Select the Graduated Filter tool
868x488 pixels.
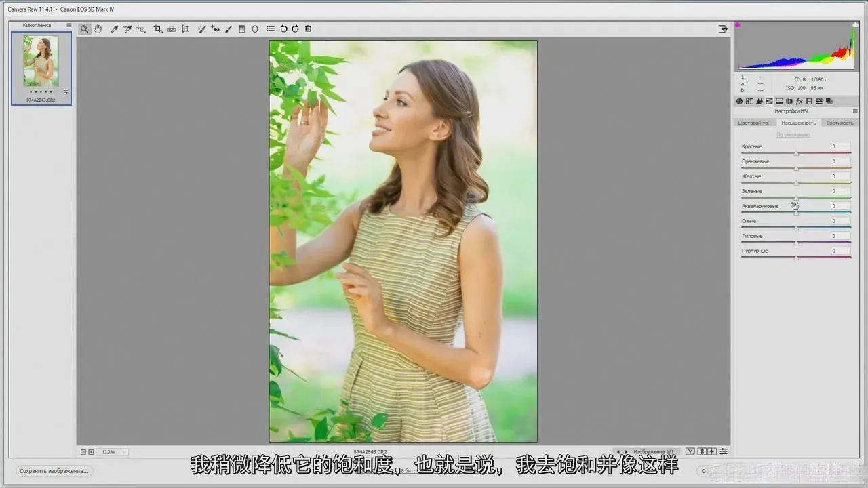click(x=241, y=29)
